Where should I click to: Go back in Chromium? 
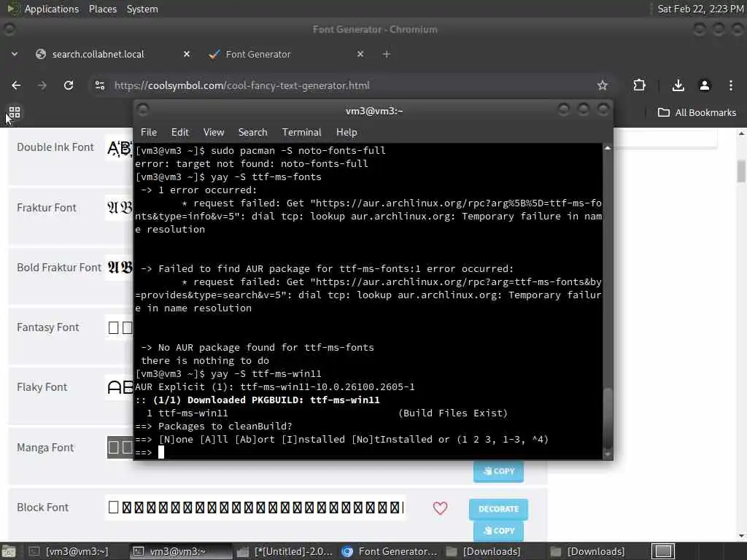tap(16, 85)
